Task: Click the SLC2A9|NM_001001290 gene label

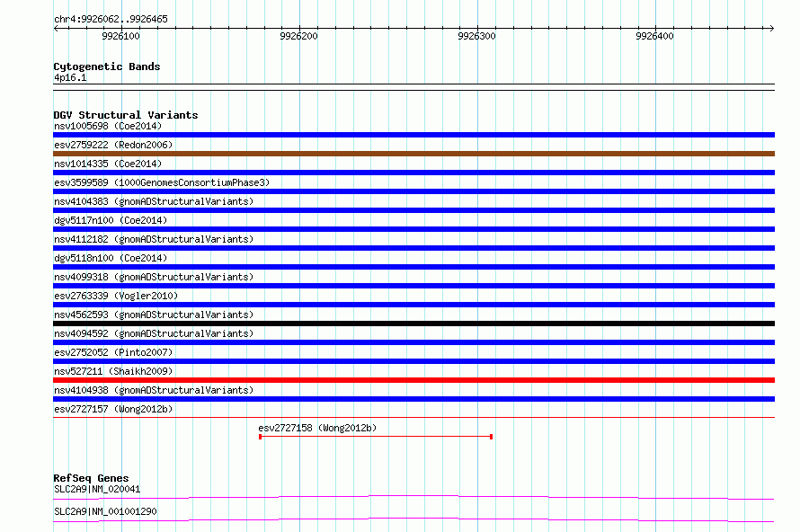Action: [x=105, y=511]
